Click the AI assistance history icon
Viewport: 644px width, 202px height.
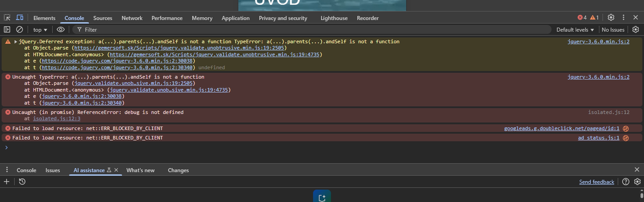tap(22, 181)
